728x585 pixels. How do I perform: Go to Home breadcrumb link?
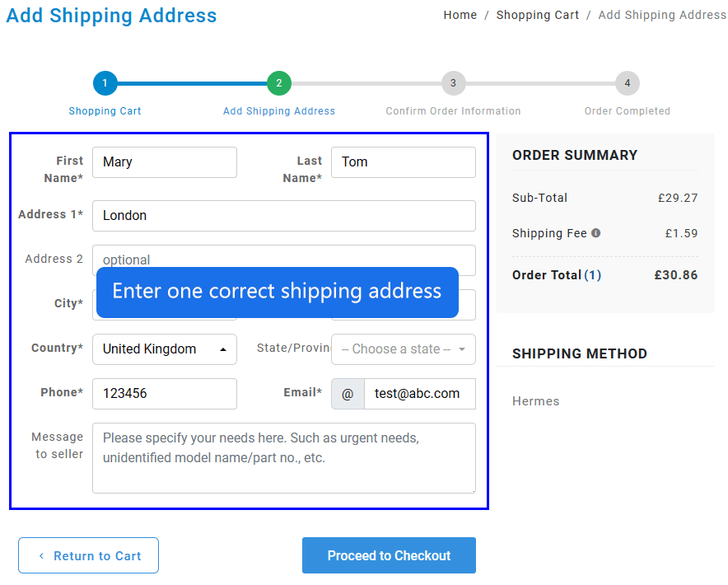pos(460,15)
